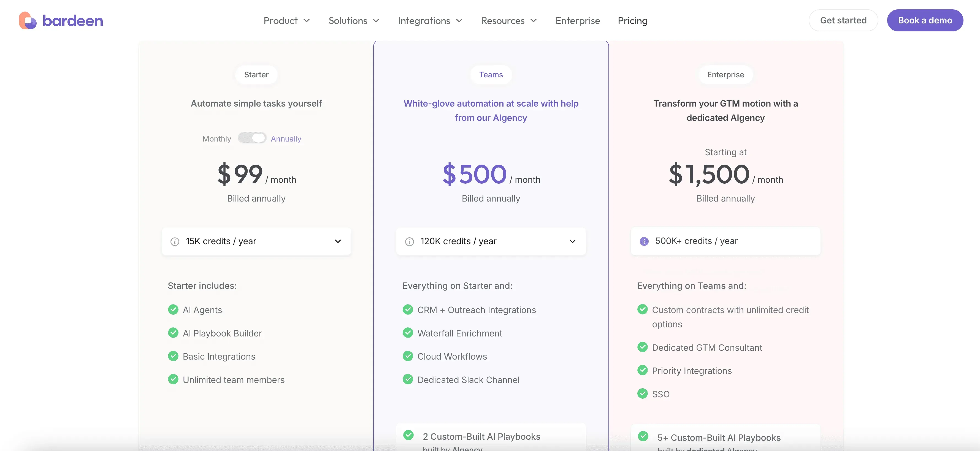Expand the Resources menu chevron

click(533, 21)
